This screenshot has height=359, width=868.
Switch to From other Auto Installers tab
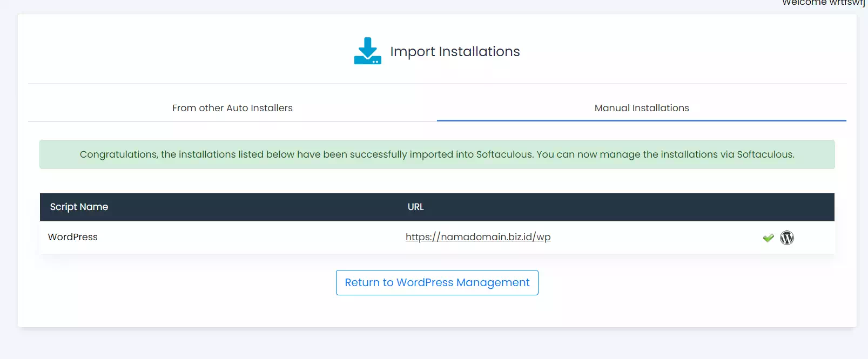[232, 108]
